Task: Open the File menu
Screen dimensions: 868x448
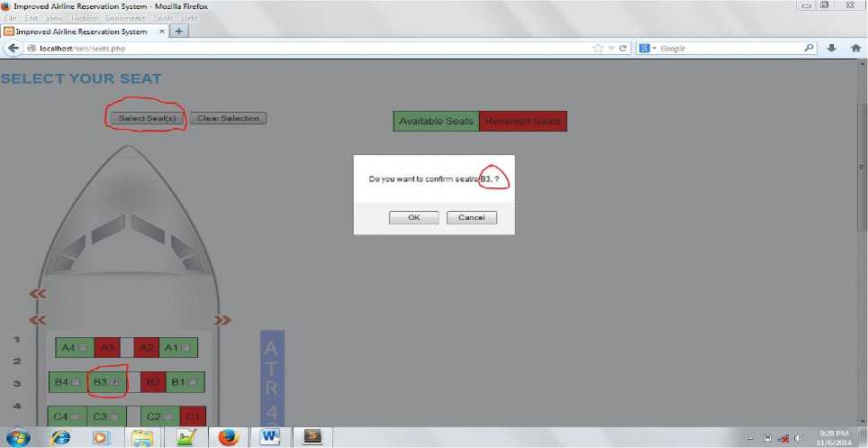Action: (9, 18)
